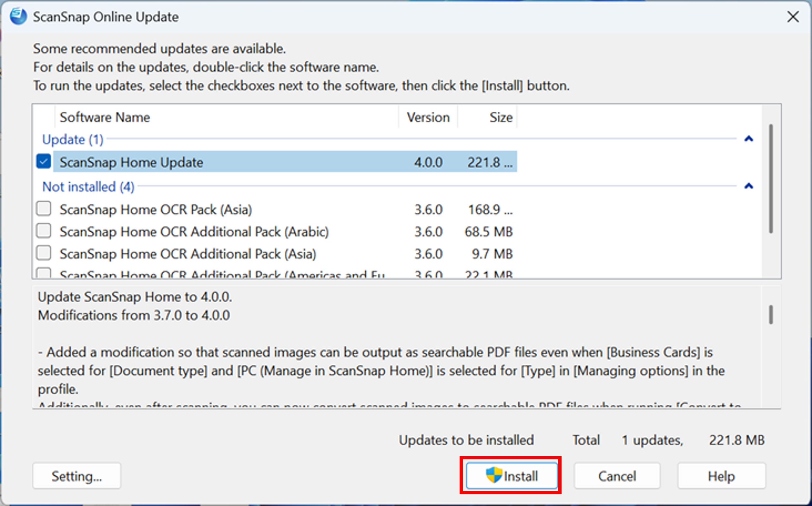
Task: Click the Not installed (4) group label
Action: click(x=88, y=187)
